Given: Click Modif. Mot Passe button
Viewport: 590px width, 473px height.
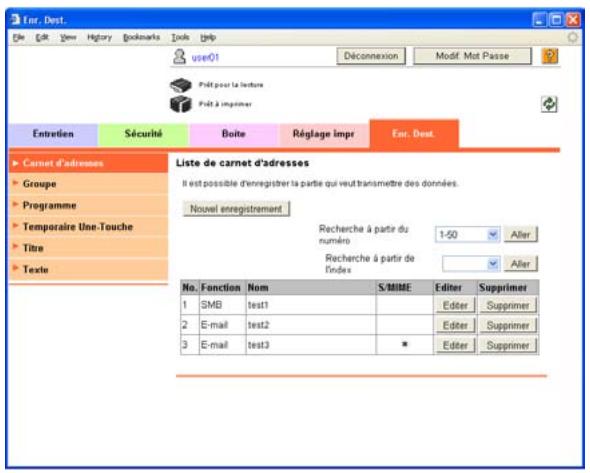Looking at the screenshot, I should click(472, 56).
